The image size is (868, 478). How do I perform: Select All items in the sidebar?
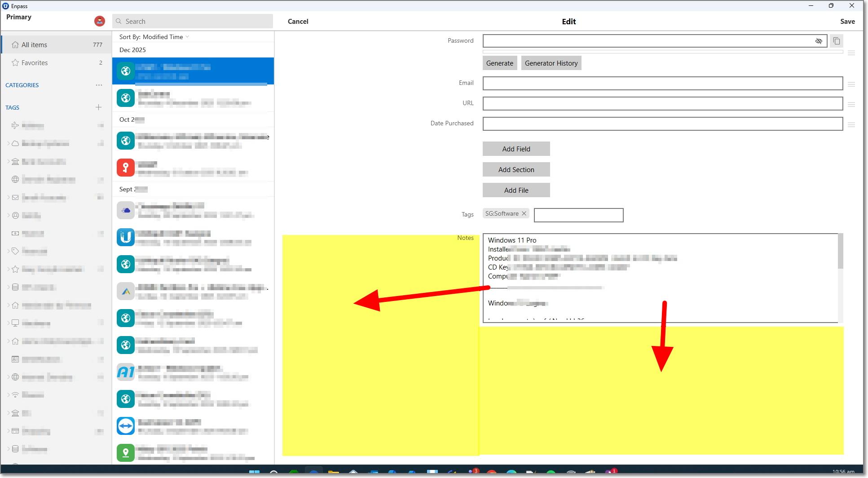tap(34, 45)
